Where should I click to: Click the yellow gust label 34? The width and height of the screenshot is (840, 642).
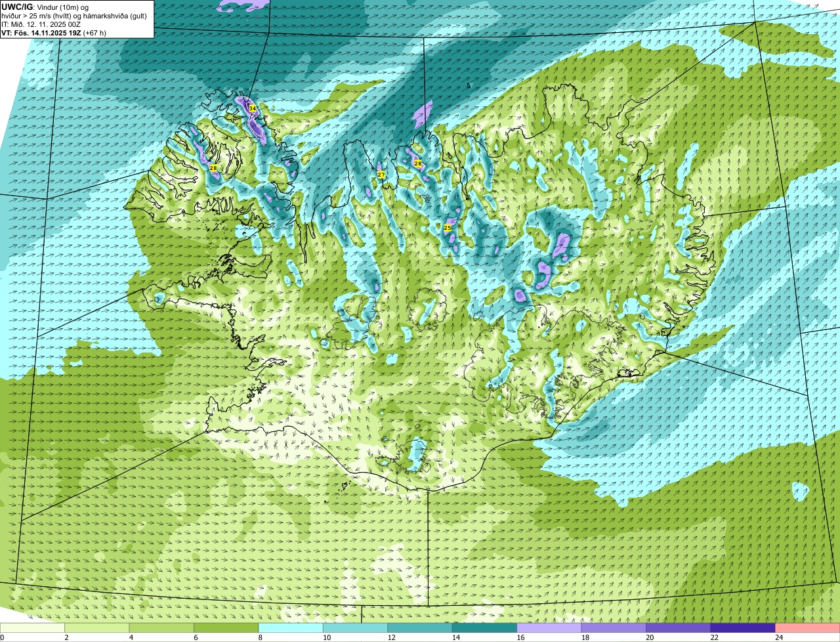click(x=252, y=108)
